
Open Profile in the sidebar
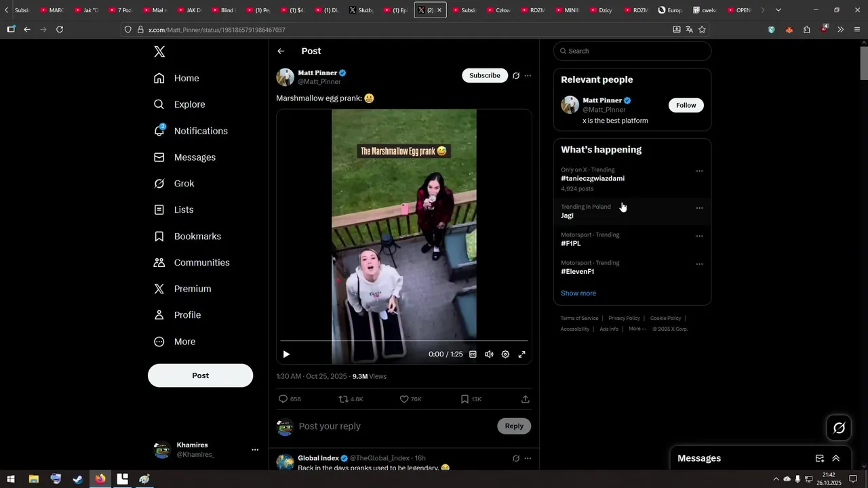pyautogui.click(x=178, y=315)
